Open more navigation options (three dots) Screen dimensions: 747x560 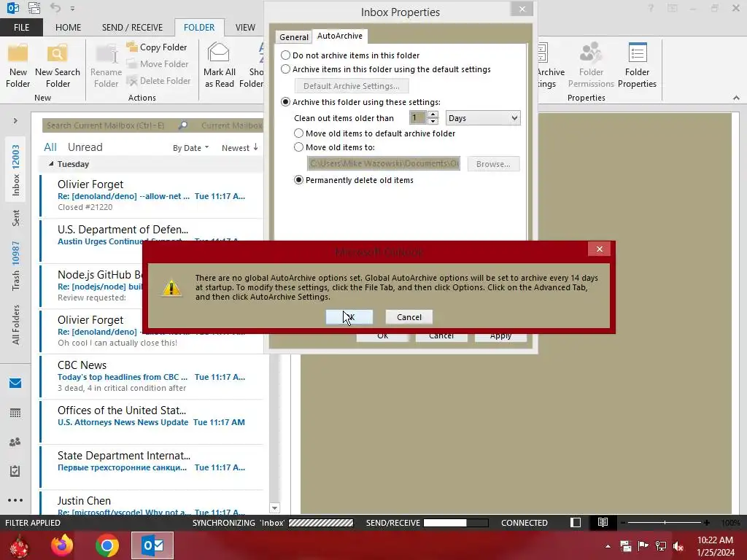coord(15,500)
